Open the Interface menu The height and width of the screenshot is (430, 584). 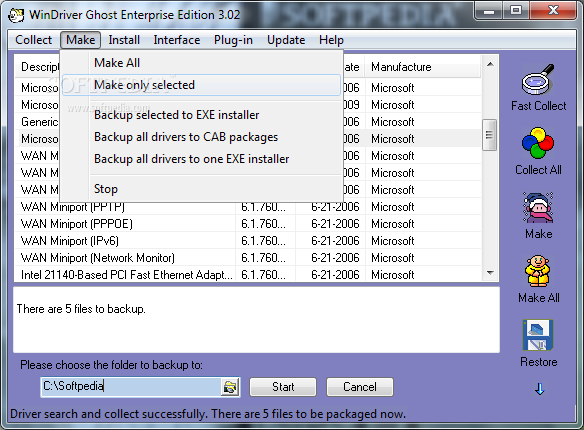tap(177, 40)
